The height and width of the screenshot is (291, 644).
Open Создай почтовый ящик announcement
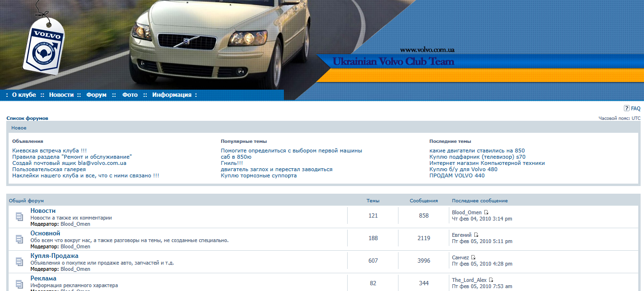point(69,163)
